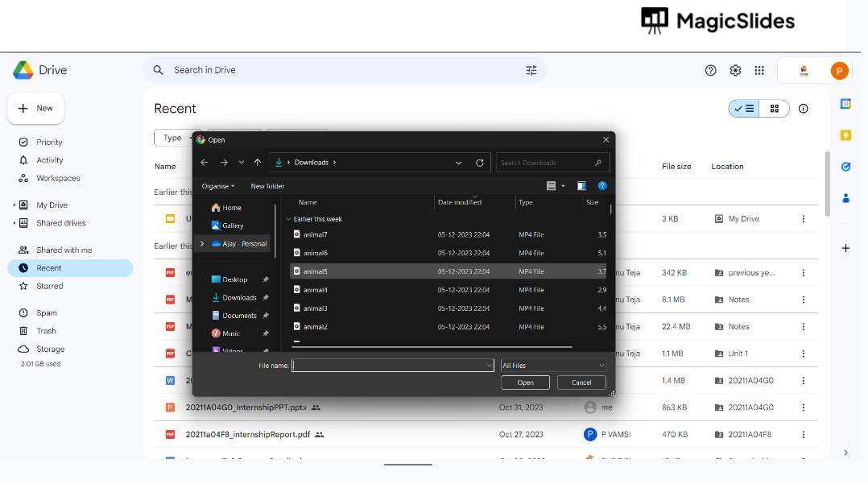Sort files by Date modified column

[x=460, y=202]
